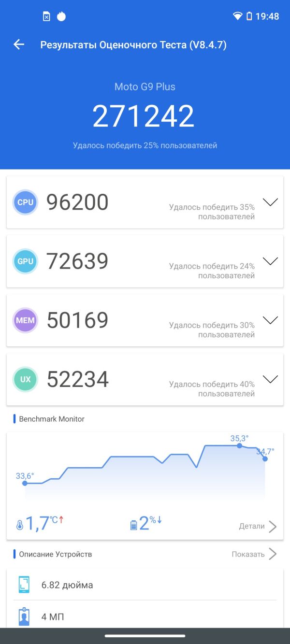Screen dimensions: 290x644
Task: Tap the 33,6° starting chart point
Action: [x=25, y=483]
